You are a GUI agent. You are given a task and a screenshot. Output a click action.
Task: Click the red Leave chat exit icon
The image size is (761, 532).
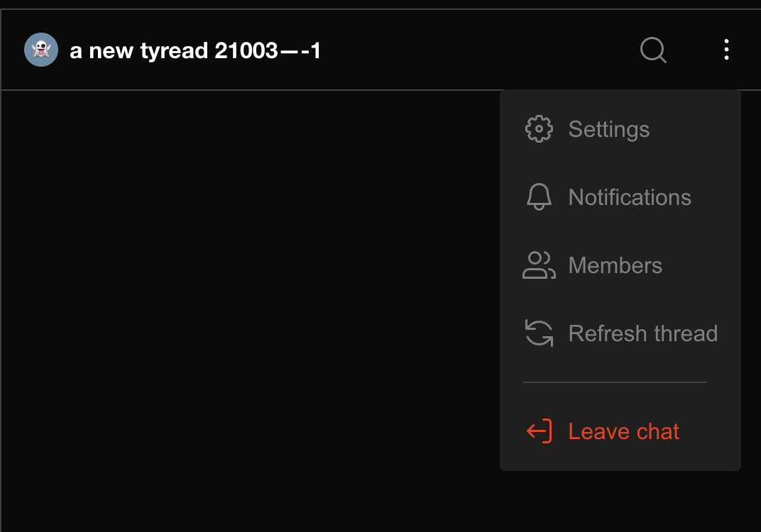539,431
